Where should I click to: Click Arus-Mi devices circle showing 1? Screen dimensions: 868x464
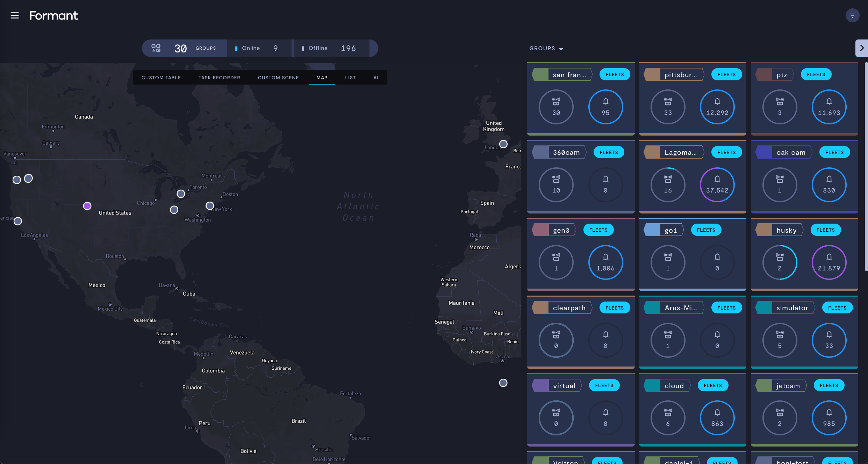[x=668, y=340]
